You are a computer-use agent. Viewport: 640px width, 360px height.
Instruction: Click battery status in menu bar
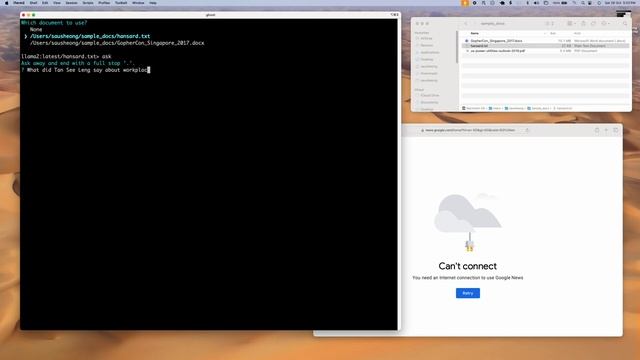coord(560,3)
